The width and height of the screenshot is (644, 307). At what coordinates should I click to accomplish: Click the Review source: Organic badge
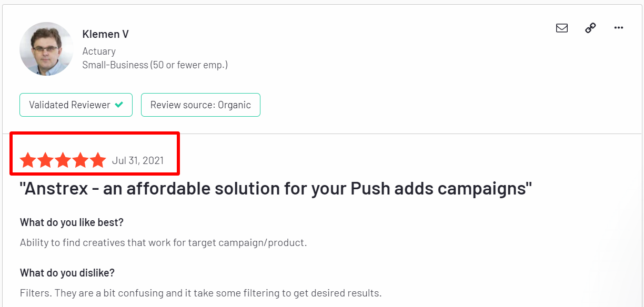[x=200, y=105]
